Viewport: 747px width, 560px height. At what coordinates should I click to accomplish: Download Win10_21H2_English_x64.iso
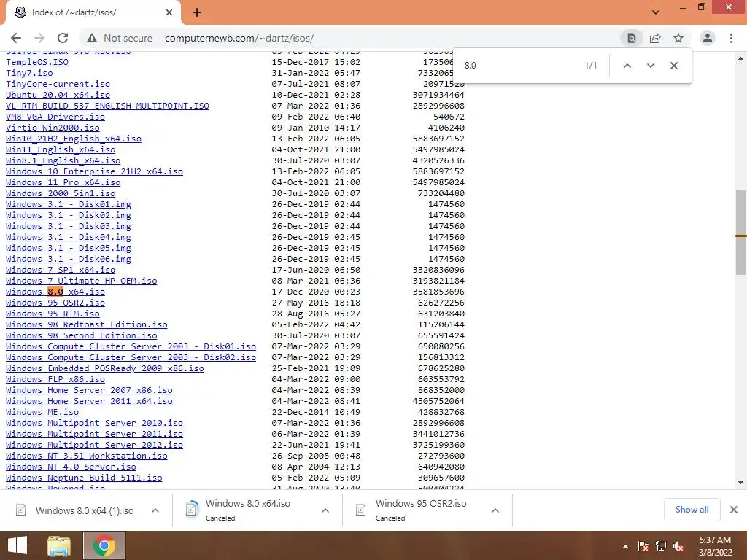(x=74, y=139)
